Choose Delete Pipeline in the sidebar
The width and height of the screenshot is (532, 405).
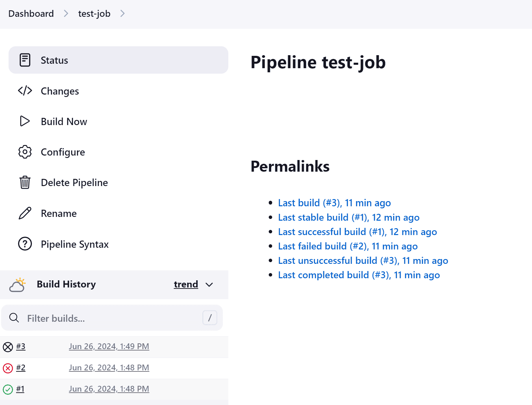[x=118, y=182]
